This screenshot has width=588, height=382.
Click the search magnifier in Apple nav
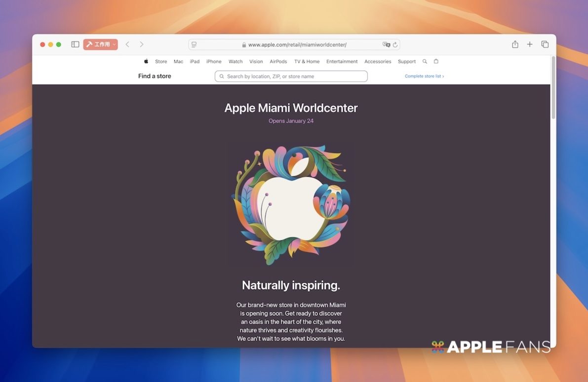tap(425, 62)
